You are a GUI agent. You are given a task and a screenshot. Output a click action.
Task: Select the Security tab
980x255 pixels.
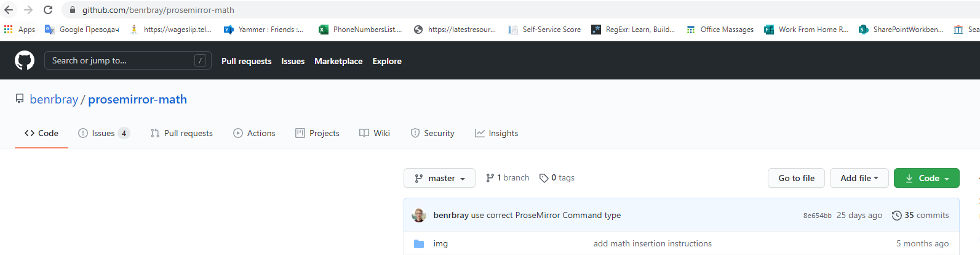pyautogui.click(x=432, y=133)
